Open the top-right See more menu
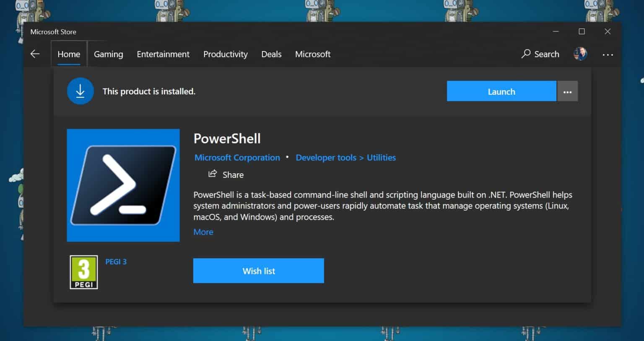Viewport: 644px width, 341px height. 608,55
